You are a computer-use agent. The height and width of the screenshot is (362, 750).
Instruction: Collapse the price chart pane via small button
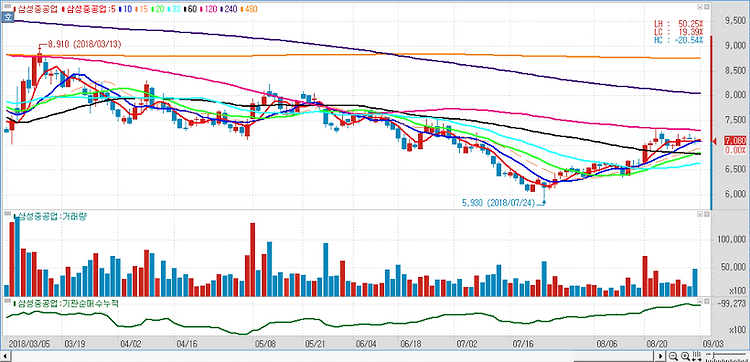pyautogui.click(x=699, y=8)
